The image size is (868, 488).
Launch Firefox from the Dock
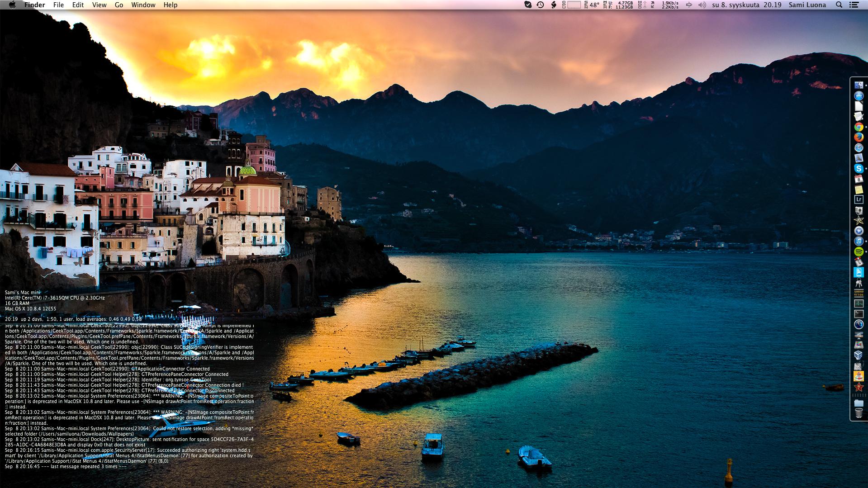(859, 137)
